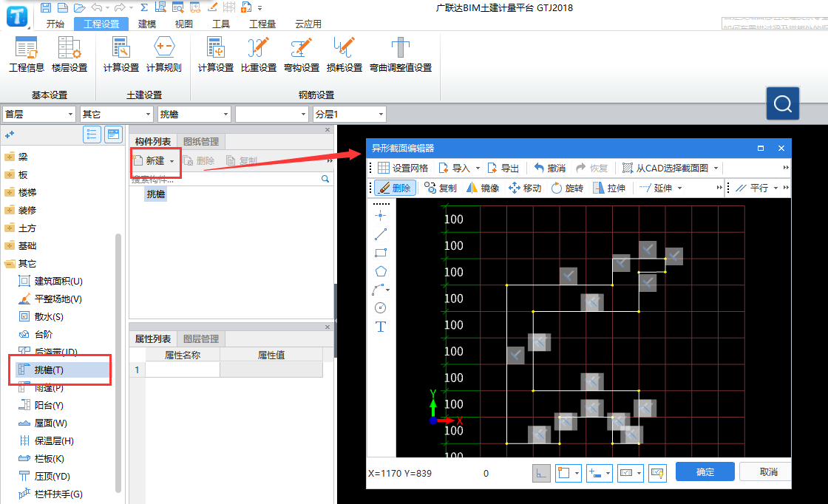Open 弯曲调整值设置 bend adjustment settings

click(400, 55)
